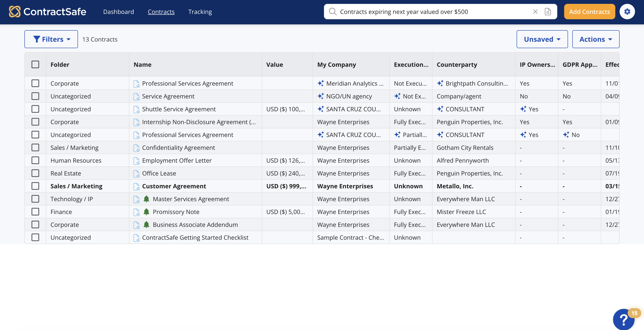Sort by the IP Ownership column header
This screenshot has width=644, height=330.
(x=537, y=64)
